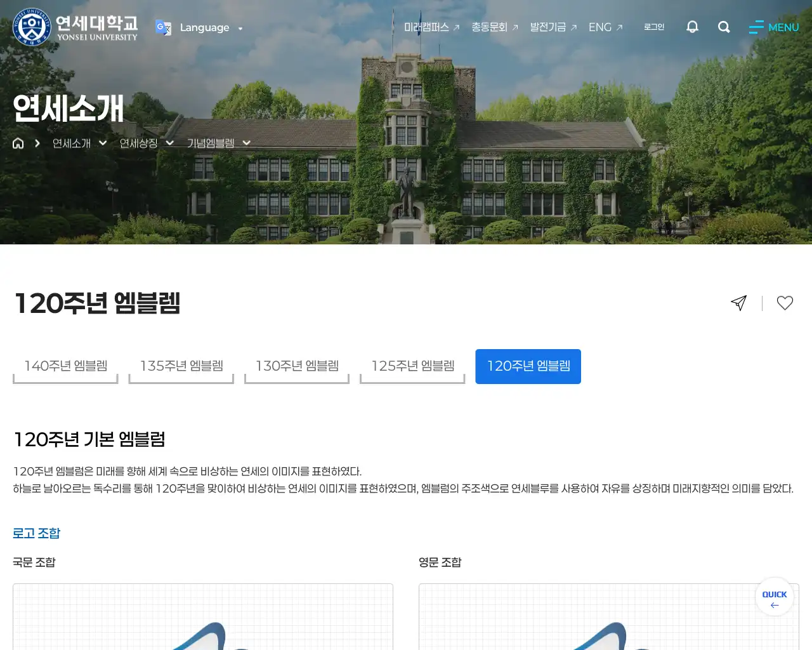
Task: Open the notification bell
Action: (x=692, y=27)
